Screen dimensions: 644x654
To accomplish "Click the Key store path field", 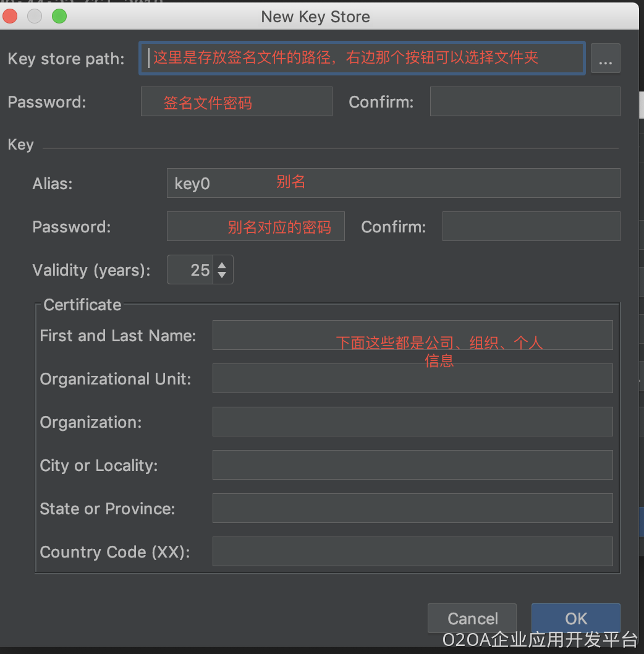I will 362,59.
